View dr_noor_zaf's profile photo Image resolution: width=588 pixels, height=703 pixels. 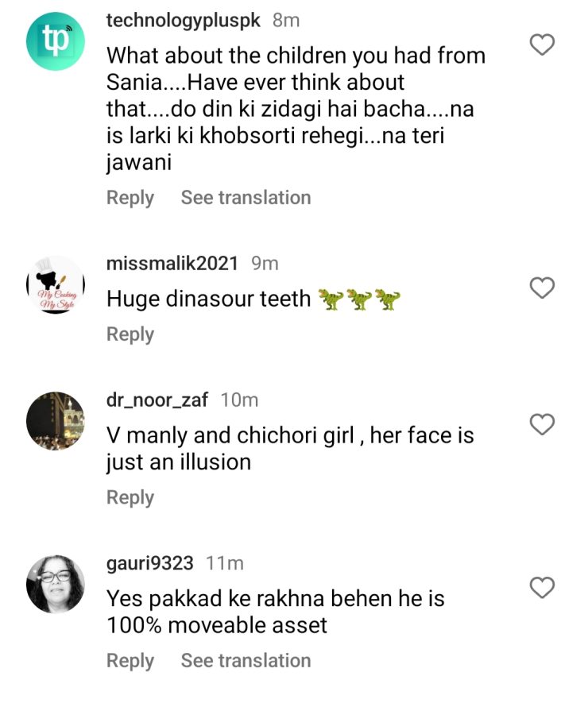point(55,420)
